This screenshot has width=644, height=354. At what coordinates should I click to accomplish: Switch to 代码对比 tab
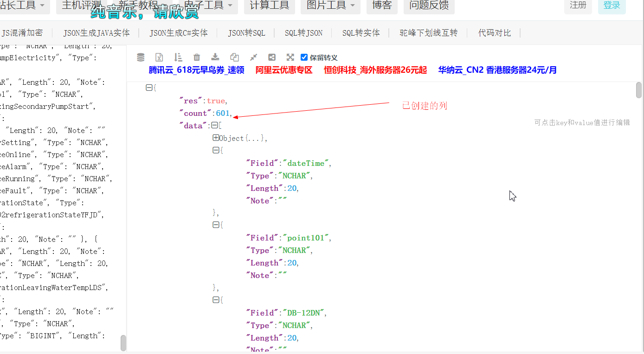495,33
